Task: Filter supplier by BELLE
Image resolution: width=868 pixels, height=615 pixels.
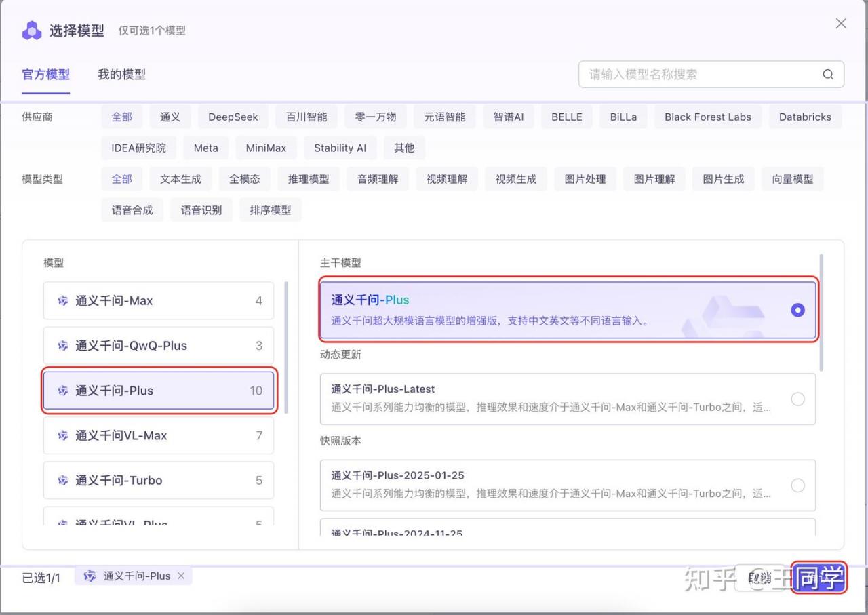Action: pyautogui.click(x=567, y=117)
